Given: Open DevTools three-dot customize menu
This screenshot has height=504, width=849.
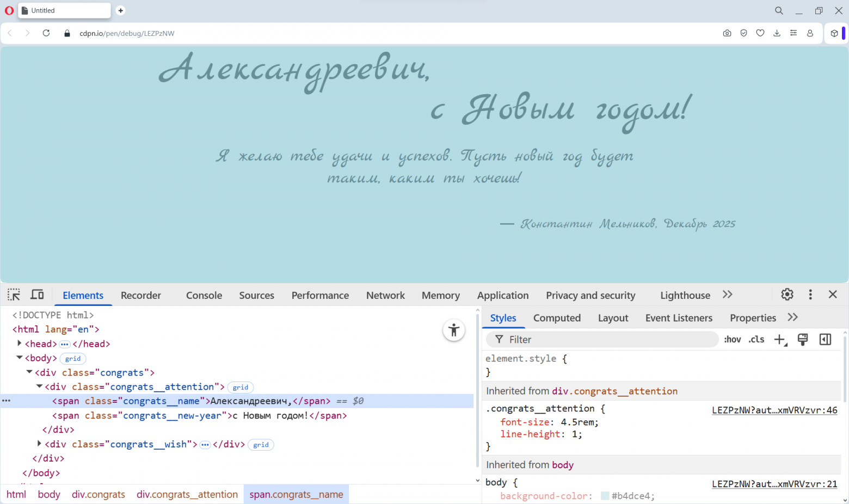Looking at the screenshot, I should pyautogui.click(x=810, y=294).
